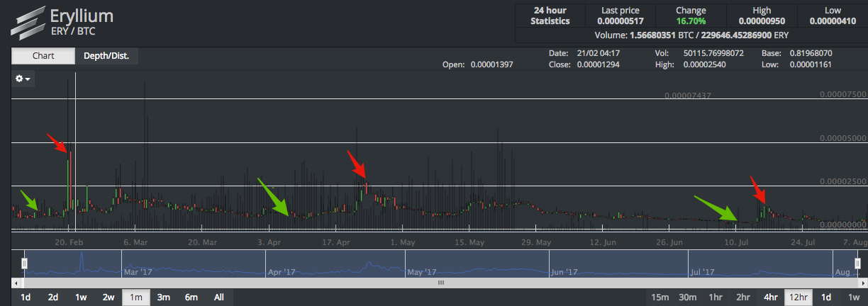The width and height of the screenshot is (868, 306).
Task: Set candle interval to 4hr
Action: tap(771, 297)
